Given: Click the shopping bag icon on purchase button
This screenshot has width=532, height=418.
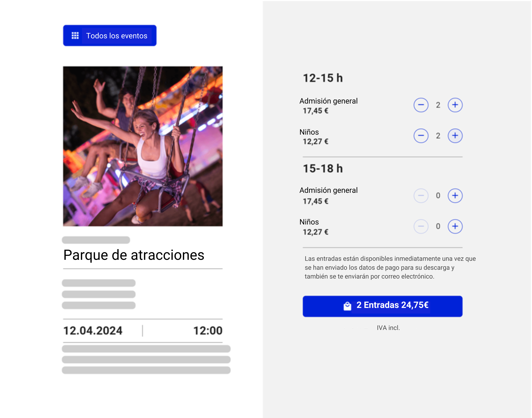Looking at the screenshot, I should (x=347, y=306).
